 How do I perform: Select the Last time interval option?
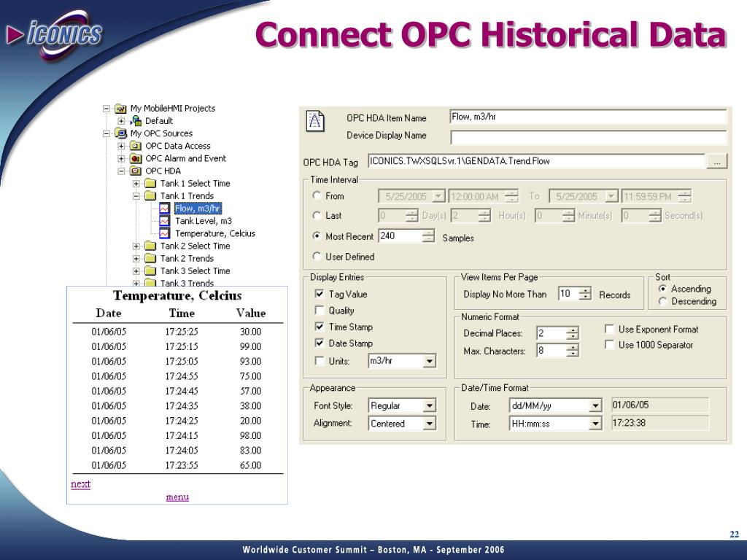(317, 216)
